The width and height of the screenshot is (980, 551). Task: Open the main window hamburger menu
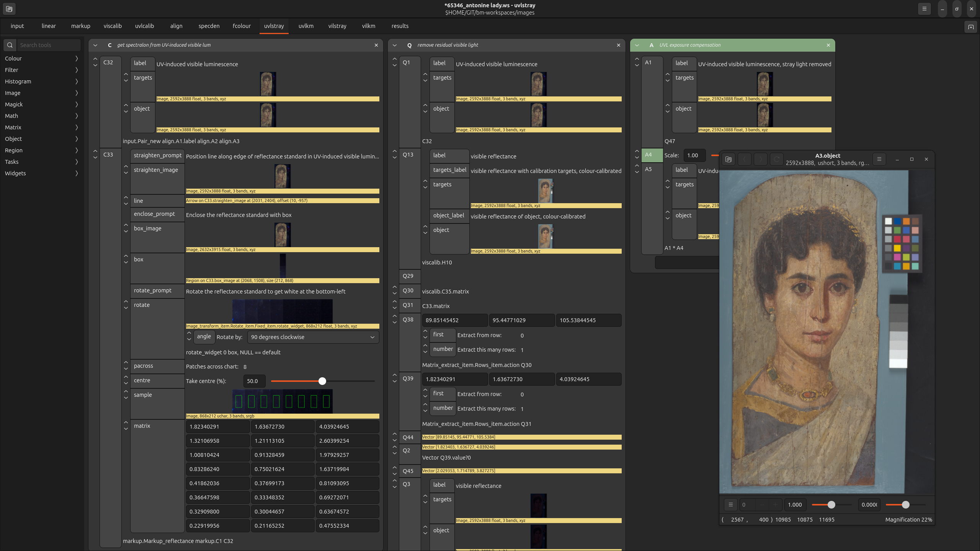924,9
